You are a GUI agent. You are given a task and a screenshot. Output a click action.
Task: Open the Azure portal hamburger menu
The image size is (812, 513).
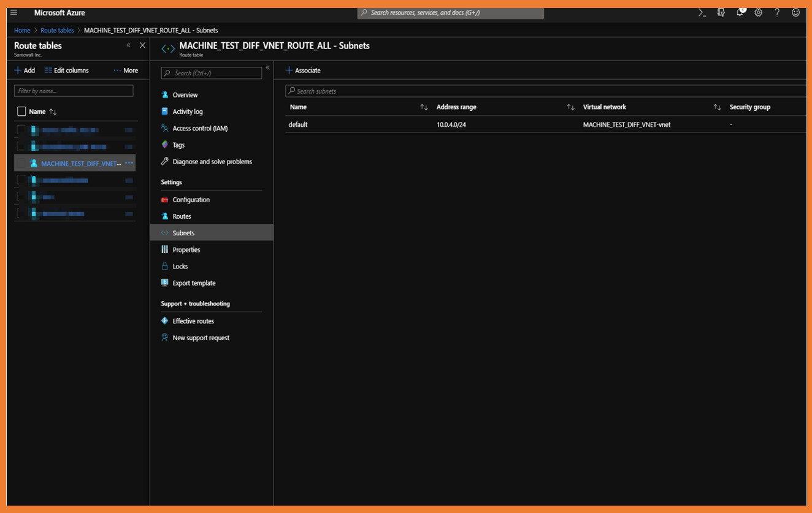click(x=13, y=12)
